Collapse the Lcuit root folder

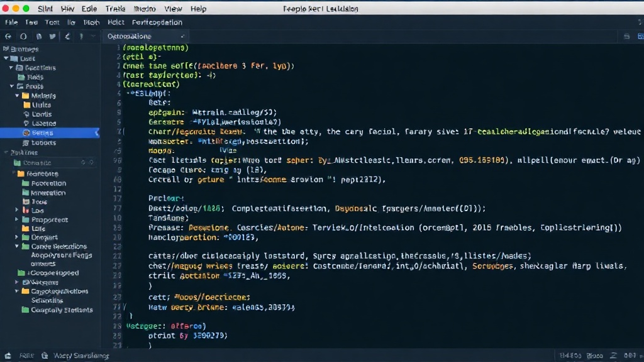coord(6,58)
